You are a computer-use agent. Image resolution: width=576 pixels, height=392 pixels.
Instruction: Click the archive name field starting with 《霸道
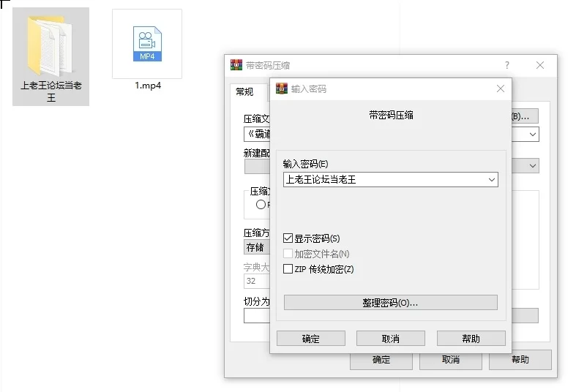(257, 135)
